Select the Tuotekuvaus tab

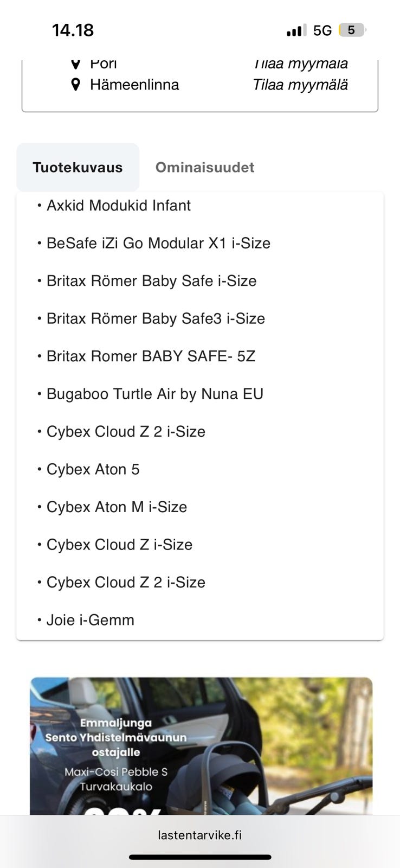coord(78,167)
